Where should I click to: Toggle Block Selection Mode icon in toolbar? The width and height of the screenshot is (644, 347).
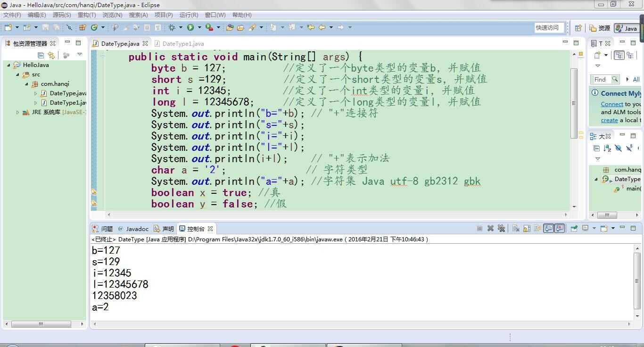pyautogui.click(x=147, y=27)
